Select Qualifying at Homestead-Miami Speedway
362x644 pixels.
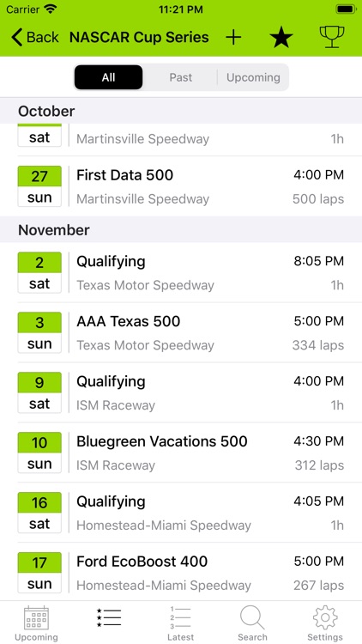click(181, 513)
